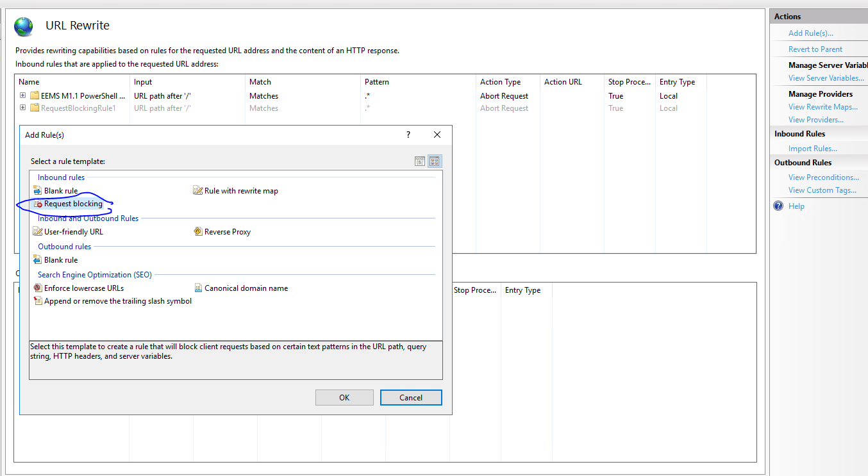The width and height of the screenshot is (868, 476).
Task: Select the Request blocking template icon
Action: point(38,204)
